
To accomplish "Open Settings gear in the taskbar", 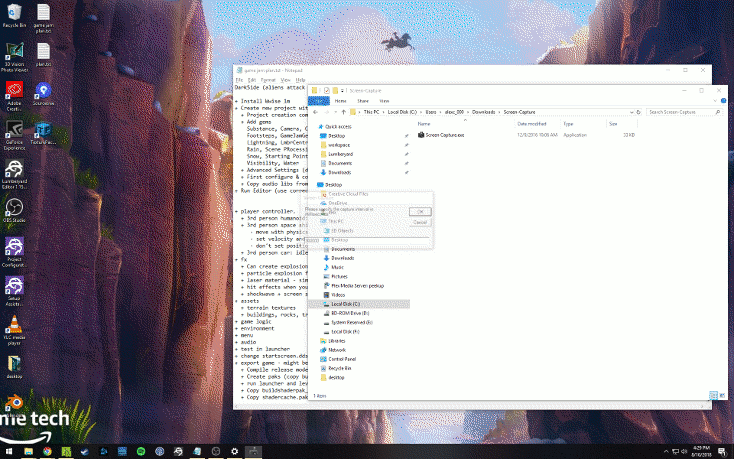I will click(x=235, y=452).
